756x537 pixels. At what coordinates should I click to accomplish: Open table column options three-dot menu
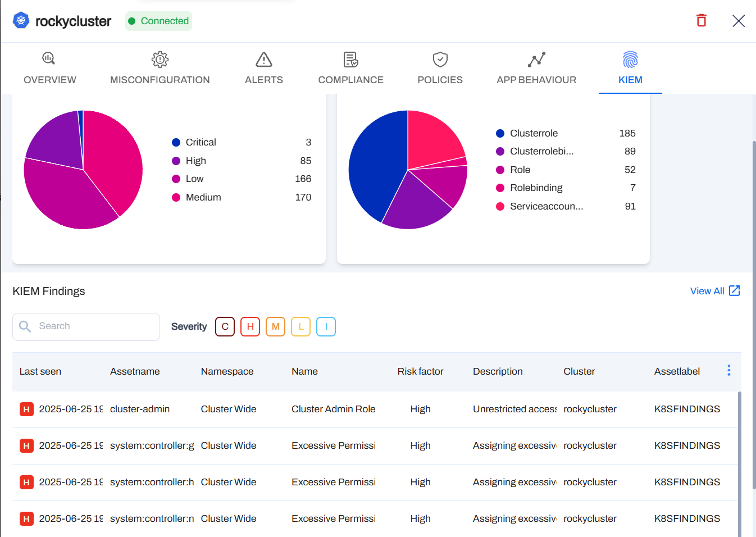click(x=728, y=370)
